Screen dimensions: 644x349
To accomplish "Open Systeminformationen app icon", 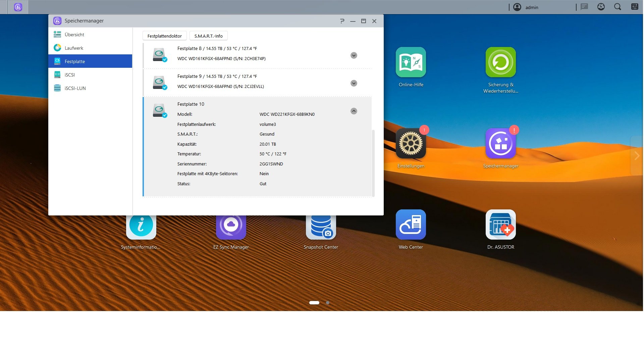I will click(x=141, y=227).
